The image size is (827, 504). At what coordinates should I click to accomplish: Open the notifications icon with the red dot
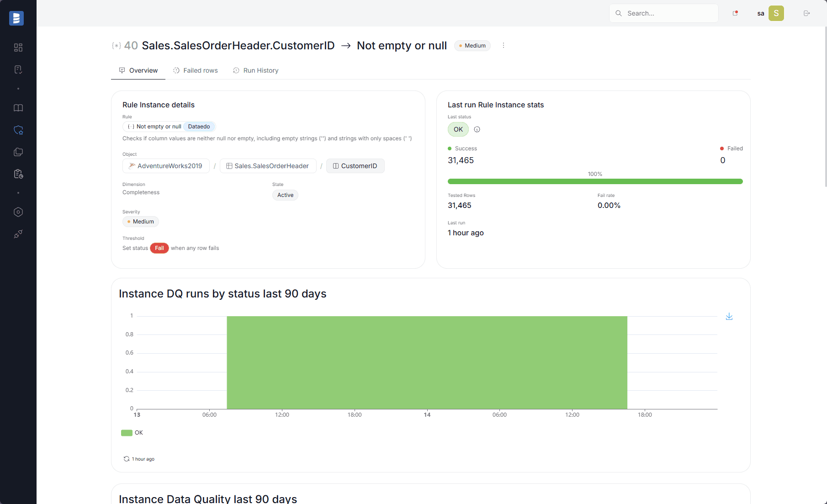(x=735, y=13)
